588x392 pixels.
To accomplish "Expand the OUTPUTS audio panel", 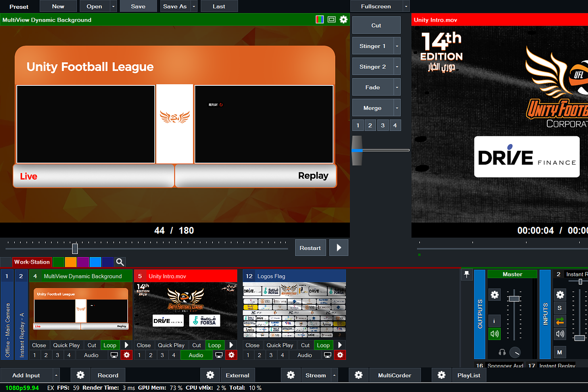I will pyautogui.click(x=480, y=314).
